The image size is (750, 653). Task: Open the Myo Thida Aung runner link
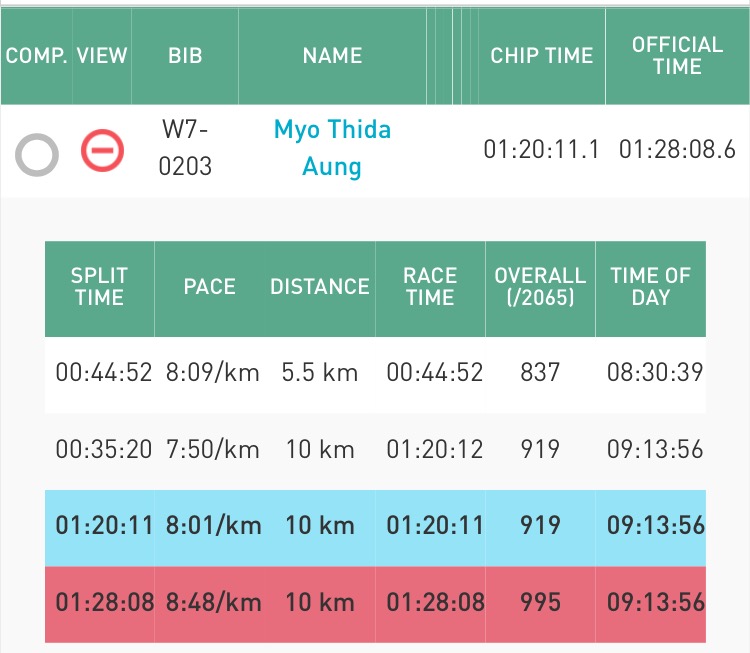coord(332,148)
